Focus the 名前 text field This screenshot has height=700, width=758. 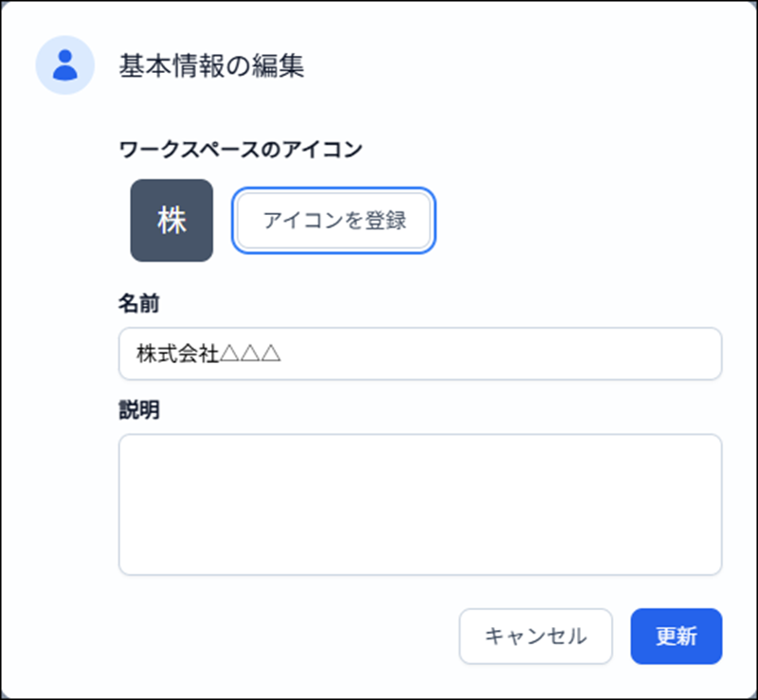tap(420, 354)
